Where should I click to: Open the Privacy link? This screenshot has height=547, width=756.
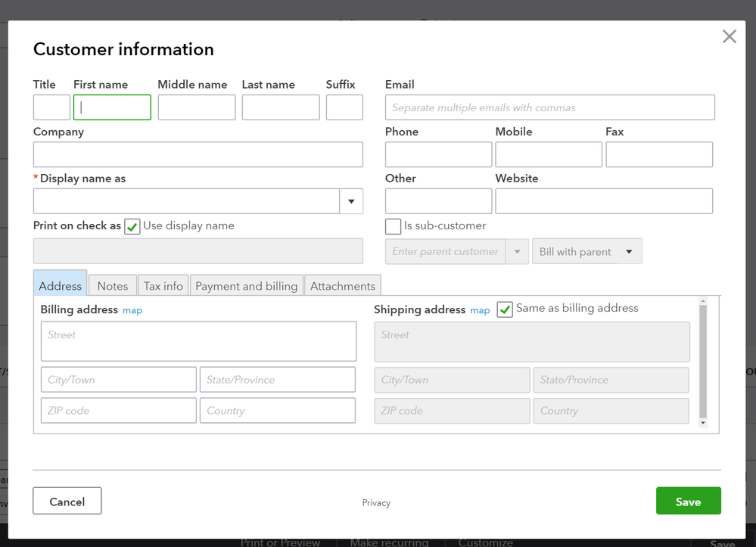click(x=376, y=503)
